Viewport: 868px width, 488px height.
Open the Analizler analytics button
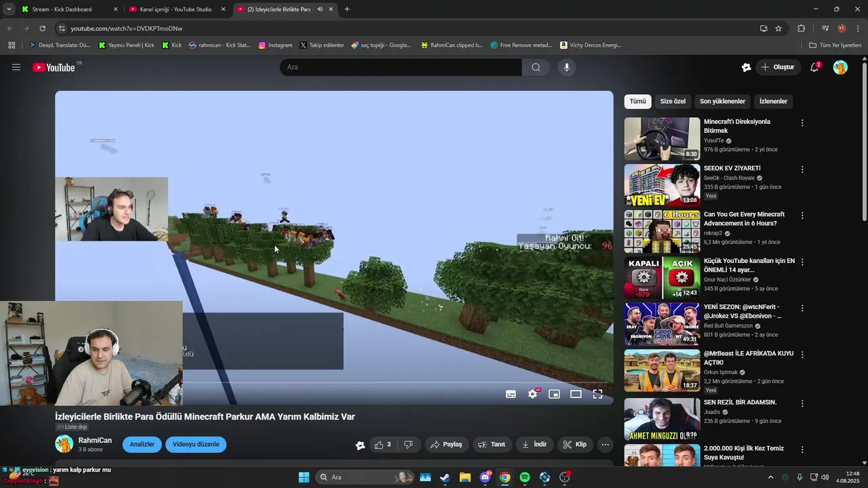click(x=142, y=445)
